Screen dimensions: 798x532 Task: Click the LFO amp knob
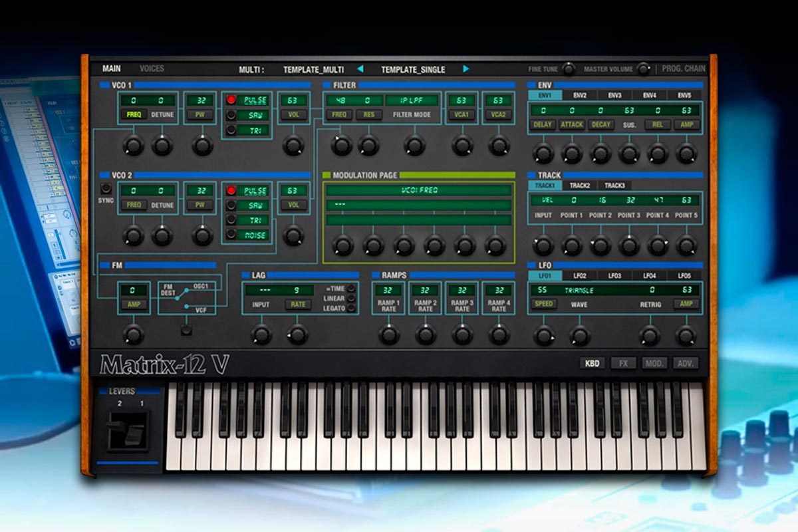(x=686, y=334)
